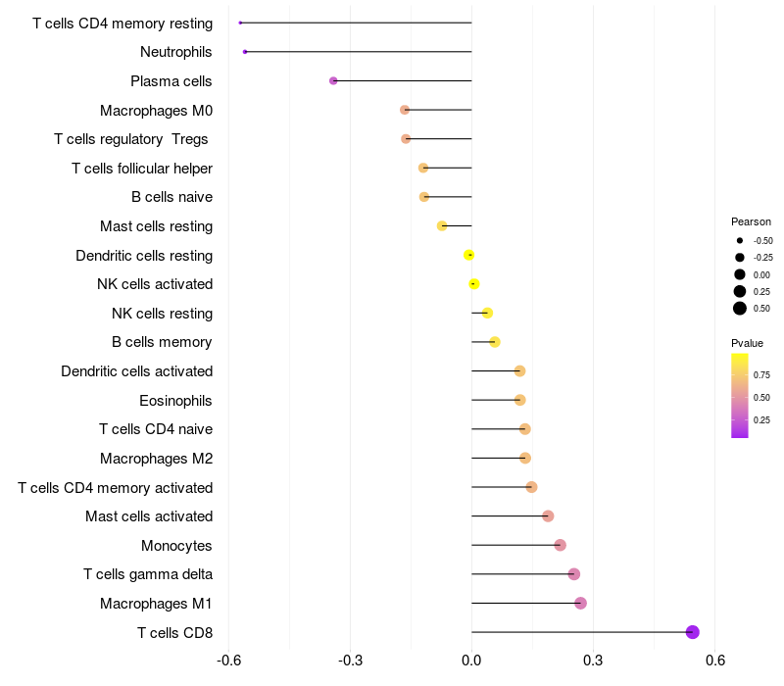This screenshot has height=686, width=784.
Task: Select the Monocytes data point
Action: [560, 545]
